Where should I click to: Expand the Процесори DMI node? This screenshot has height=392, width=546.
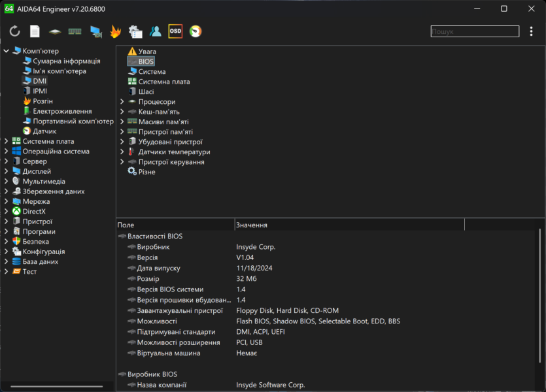[x=122, y=101]
